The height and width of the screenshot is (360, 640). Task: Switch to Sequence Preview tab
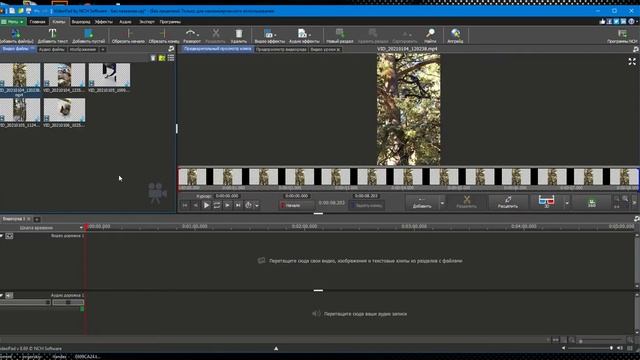tap(281, 49)
